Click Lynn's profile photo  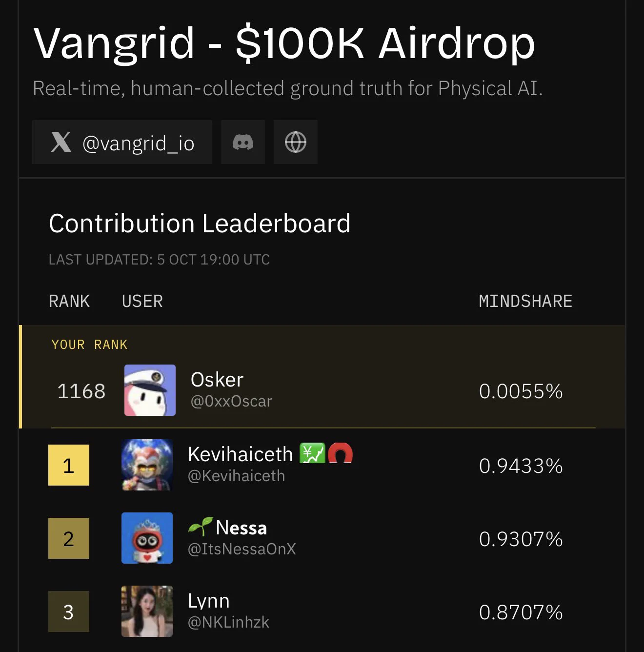(147, 611)
